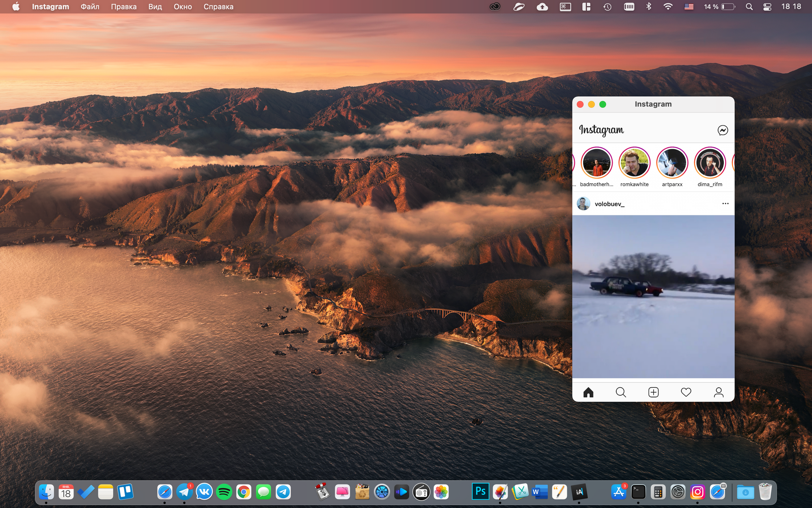Open Pixelmator Pro from the Dock
Screen dimensions: 812x508
500,492
